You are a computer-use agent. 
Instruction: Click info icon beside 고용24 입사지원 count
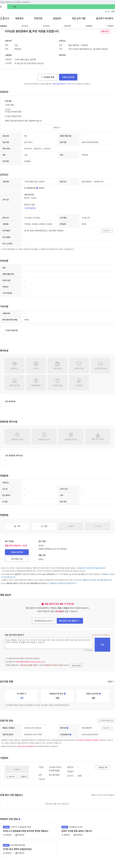coord(100,694)
